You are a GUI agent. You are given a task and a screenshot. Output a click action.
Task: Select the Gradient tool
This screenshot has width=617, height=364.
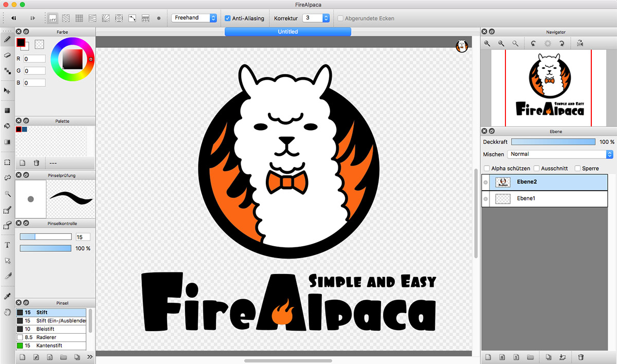7,142
